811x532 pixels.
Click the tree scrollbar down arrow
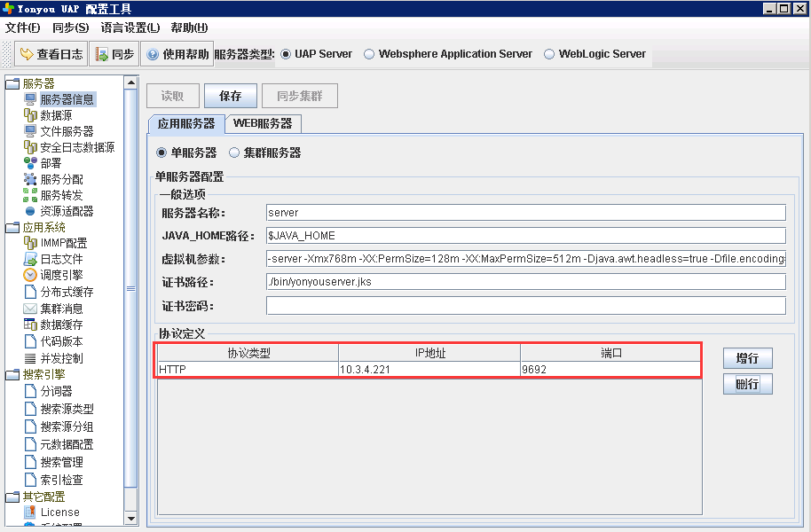[x=130, y=518]
